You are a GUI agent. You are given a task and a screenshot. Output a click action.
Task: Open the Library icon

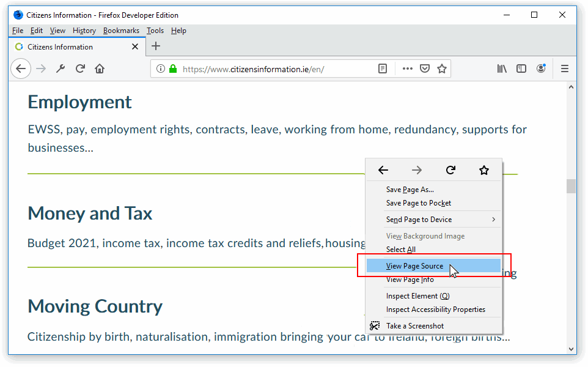click(502, 69)
